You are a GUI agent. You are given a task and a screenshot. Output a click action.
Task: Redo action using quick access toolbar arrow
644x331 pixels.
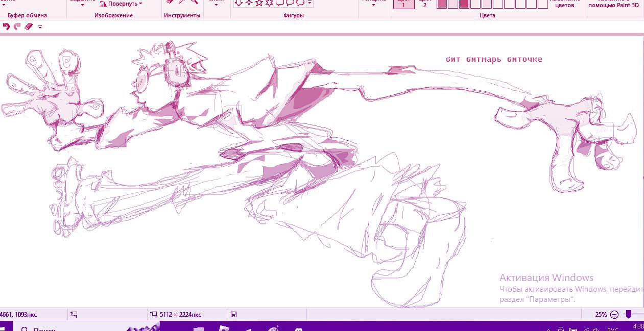(x=17, y=27)
